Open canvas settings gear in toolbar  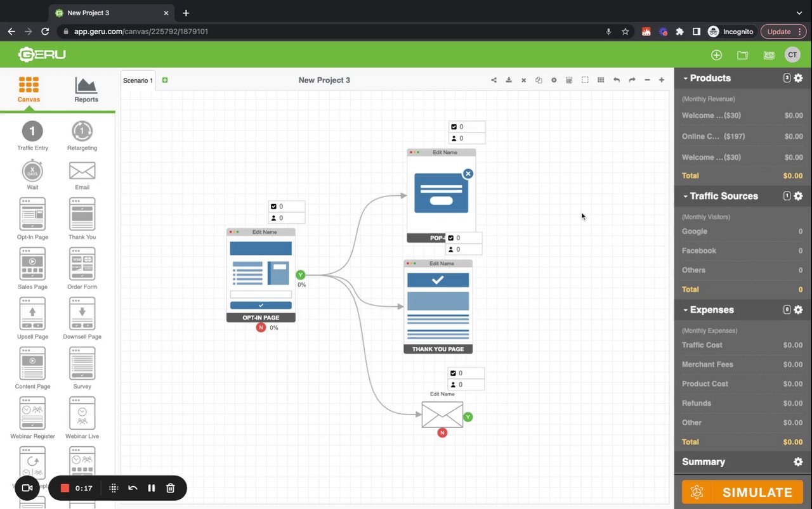click(554, 80)
